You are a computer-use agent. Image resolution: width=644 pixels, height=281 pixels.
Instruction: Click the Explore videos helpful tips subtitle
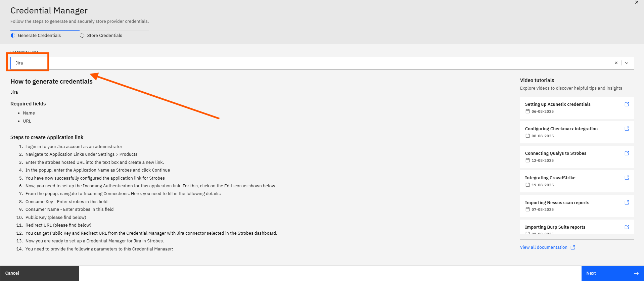[x=571, y=88]
